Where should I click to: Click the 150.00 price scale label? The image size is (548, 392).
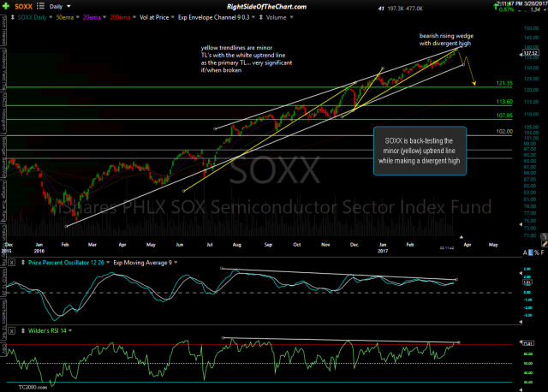[531, 28]
